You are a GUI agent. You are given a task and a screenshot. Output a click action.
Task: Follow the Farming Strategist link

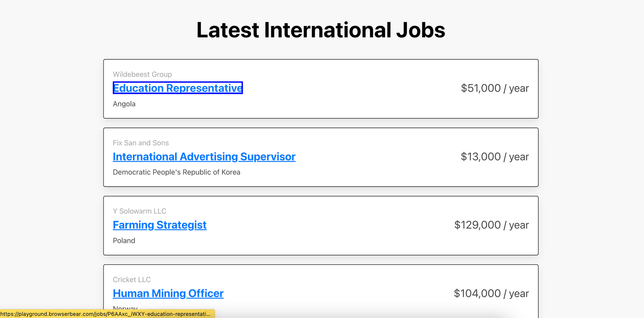[x=159, y=225]
